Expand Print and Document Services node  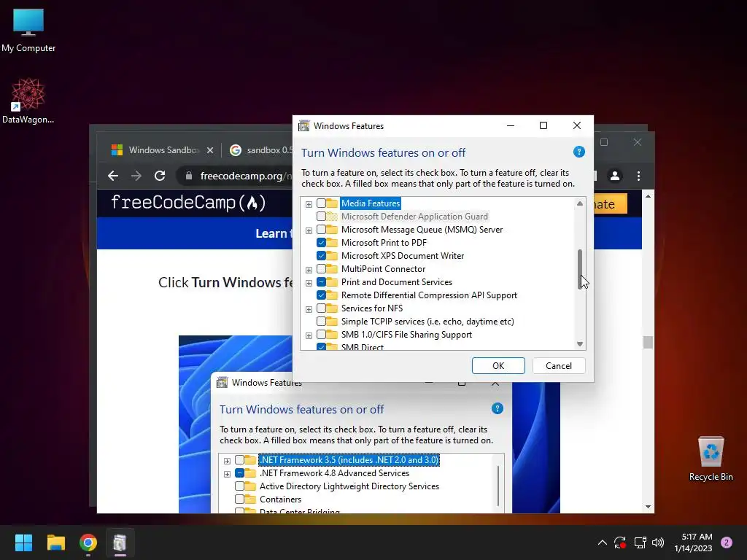coord(309,283)
